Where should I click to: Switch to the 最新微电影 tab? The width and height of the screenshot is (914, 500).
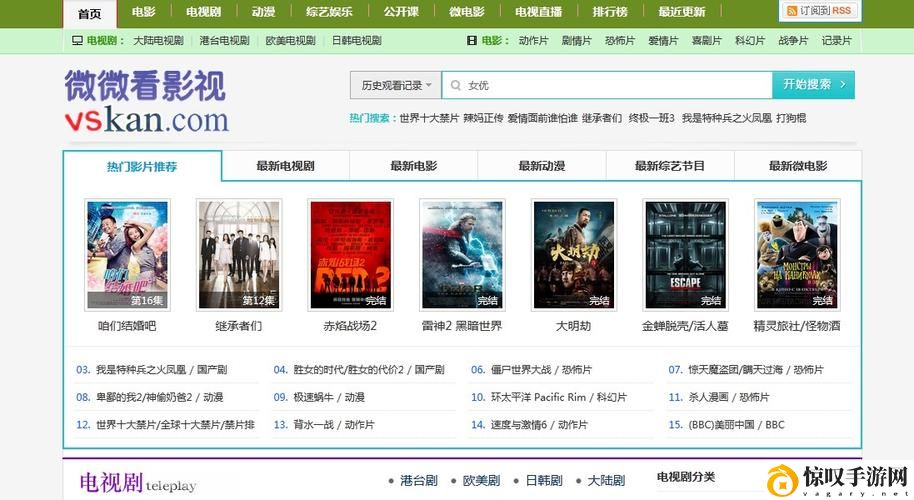(798, 166)
